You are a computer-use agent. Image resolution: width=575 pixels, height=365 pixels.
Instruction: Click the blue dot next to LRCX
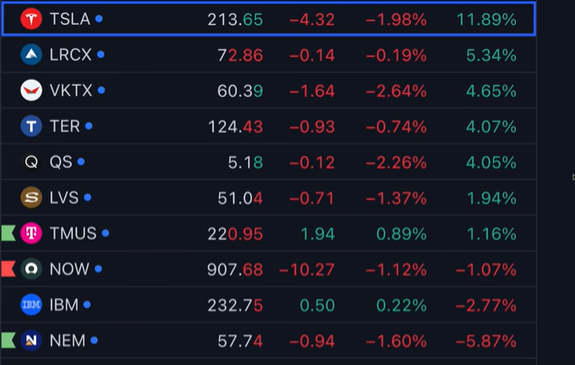pos(101,55)
